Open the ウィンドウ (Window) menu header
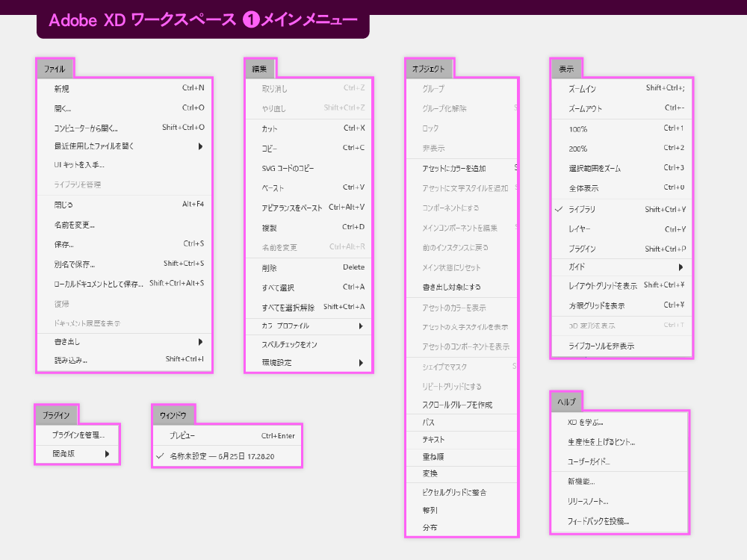 coord(173,415)
